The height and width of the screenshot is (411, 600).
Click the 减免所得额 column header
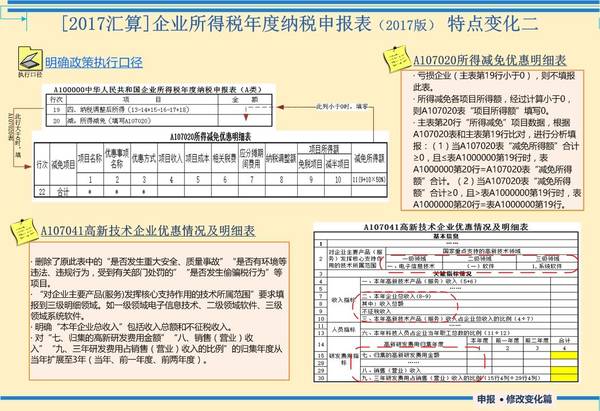coord(369,158)
